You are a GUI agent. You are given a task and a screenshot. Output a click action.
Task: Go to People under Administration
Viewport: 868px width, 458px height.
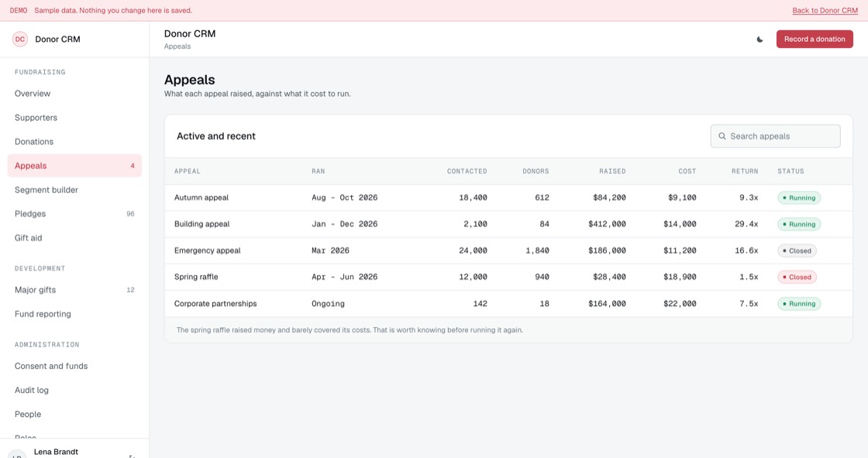74,415
